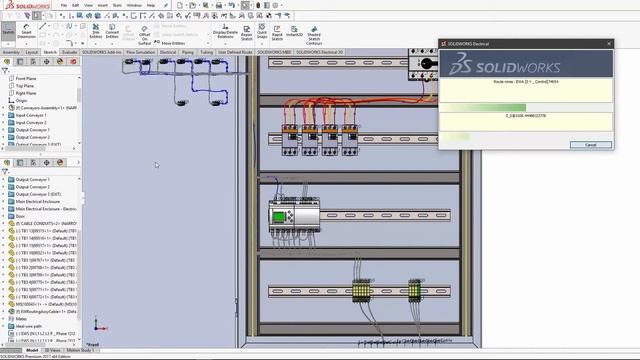
Task: Expand the CABLE CONDUITS component
Action: tap(3, 223)
